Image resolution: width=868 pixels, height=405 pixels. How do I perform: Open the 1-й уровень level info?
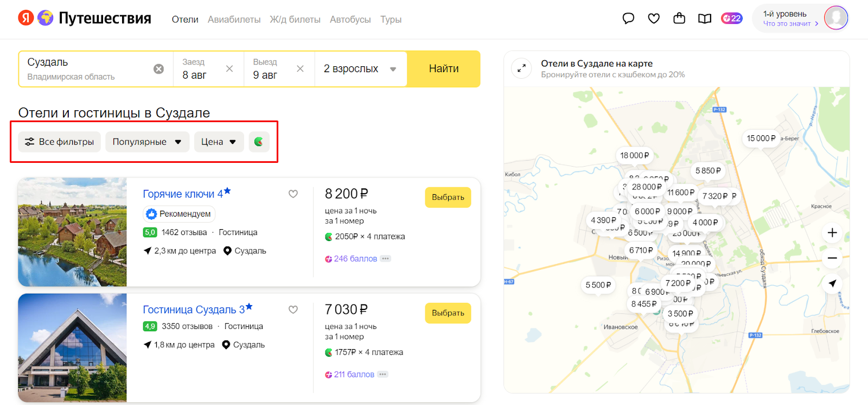click(x=790, y=18)
